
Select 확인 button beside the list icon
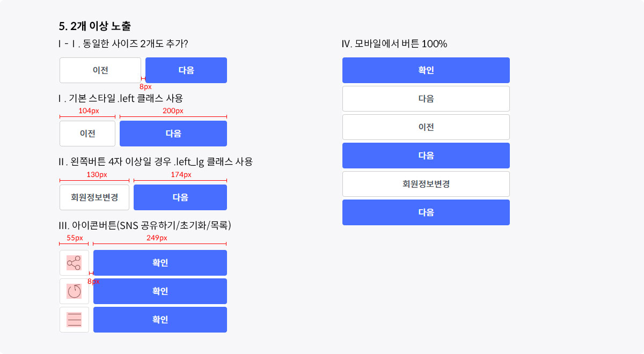(x=160, y=320)
